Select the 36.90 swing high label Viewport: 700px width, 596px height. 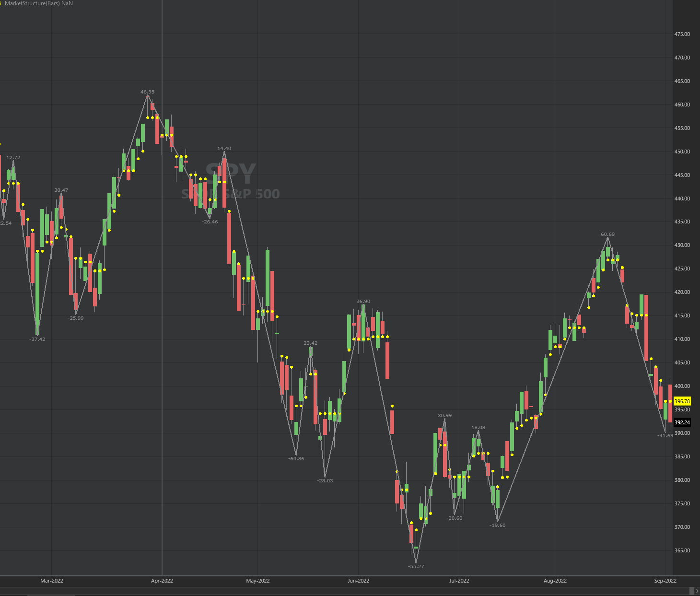363,302
